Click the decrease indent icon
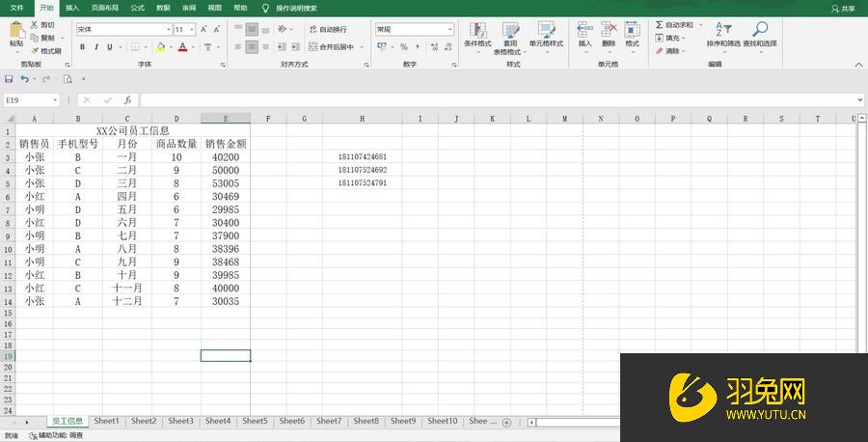This screenshot has height=442, width=868. (x=282, y=47)
